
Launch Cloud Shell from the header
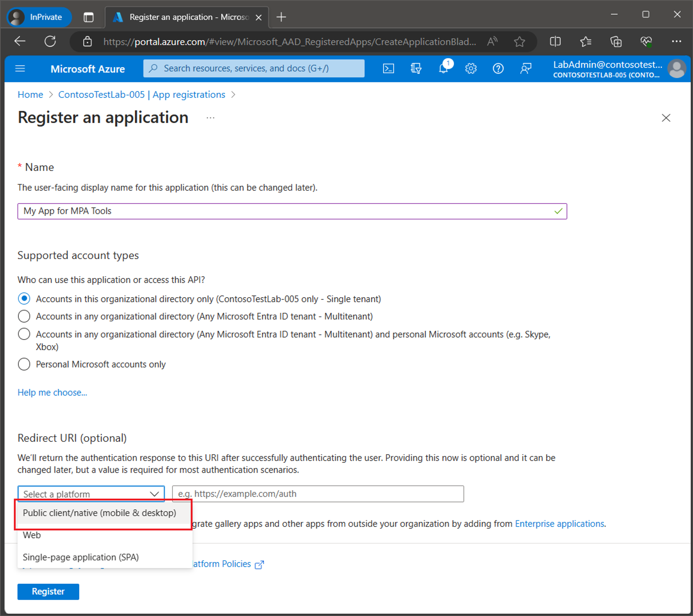pos(388,69)
